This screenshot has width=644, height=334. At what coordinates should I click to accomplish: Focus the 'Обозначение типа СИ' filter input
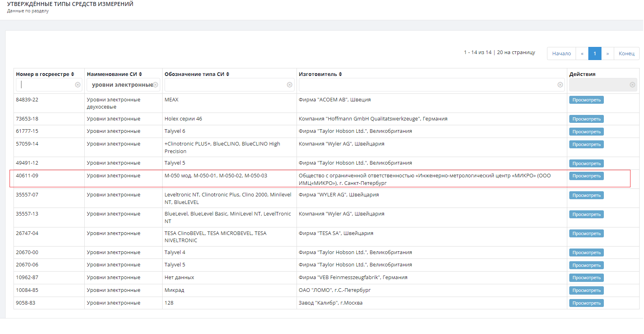point(225,85)
